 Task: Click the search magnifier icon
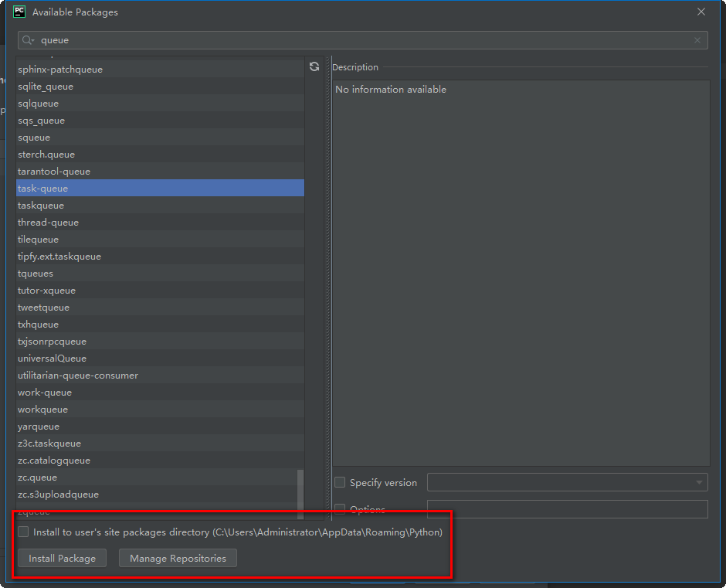(26, 39)
